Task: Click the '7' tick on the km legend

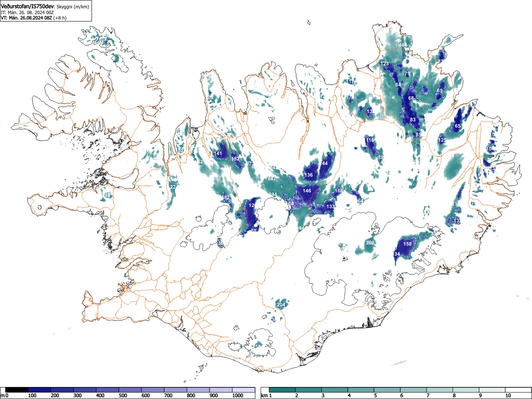Action: 428,396
